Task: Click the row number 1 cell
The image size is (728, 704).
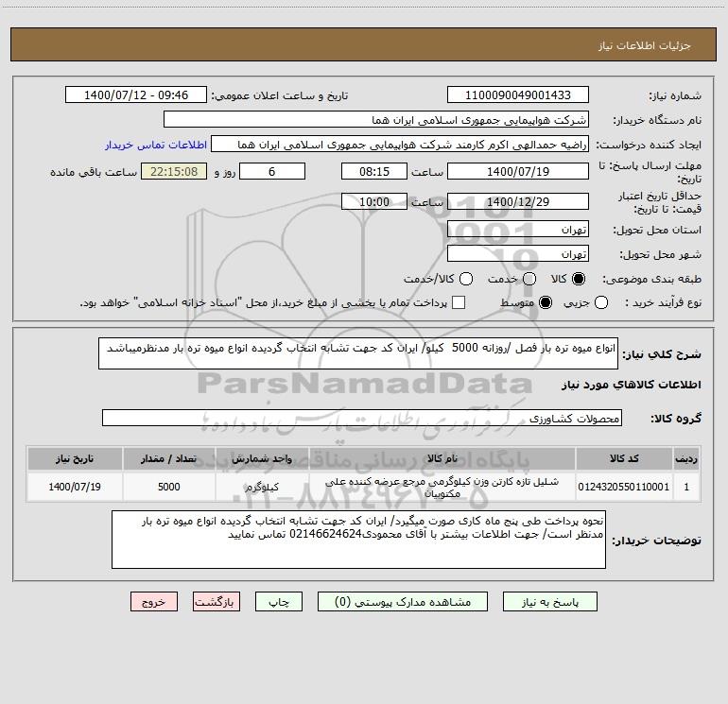Action: [686, 487]
